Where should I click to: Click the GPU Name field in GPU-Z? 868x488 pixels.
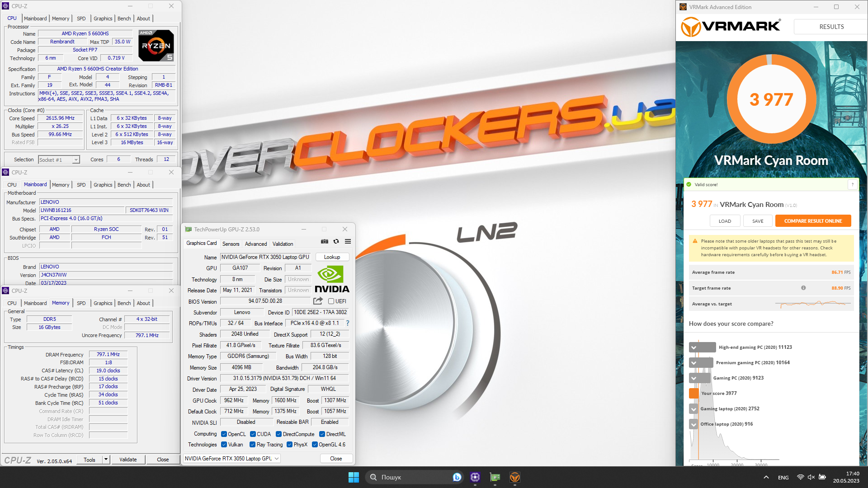point(265,257)
